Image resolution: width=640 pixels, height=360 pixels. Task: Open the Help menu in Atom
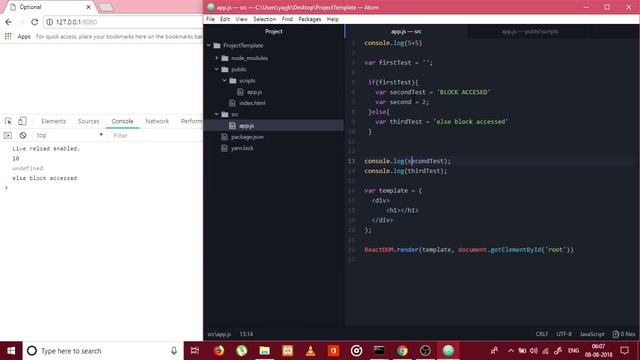pyautogui.click(x=333, y=19)
